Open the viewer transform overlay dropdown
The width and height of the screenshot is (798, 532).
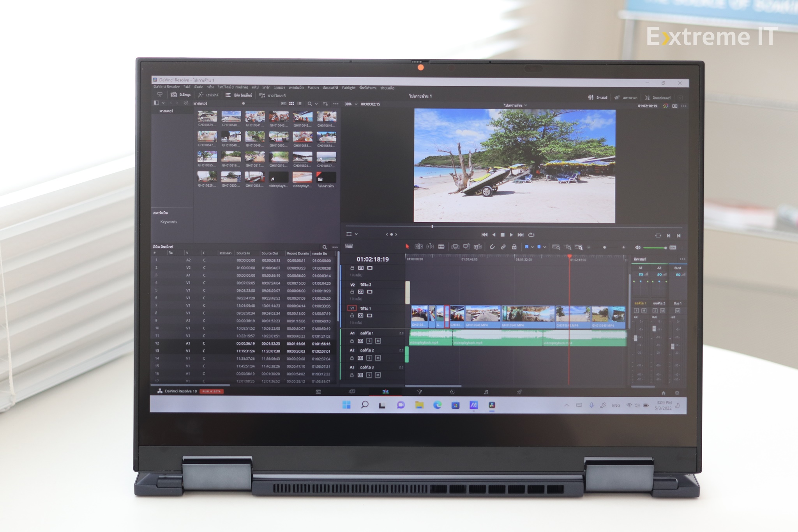356,234
